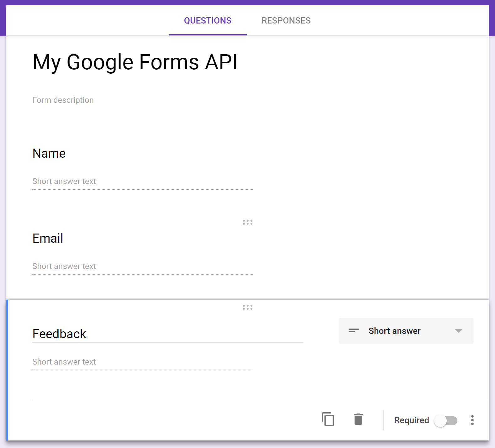Open more options for the Feedback question
Viewport: 495px width, 448px height.
click(472, 420)
